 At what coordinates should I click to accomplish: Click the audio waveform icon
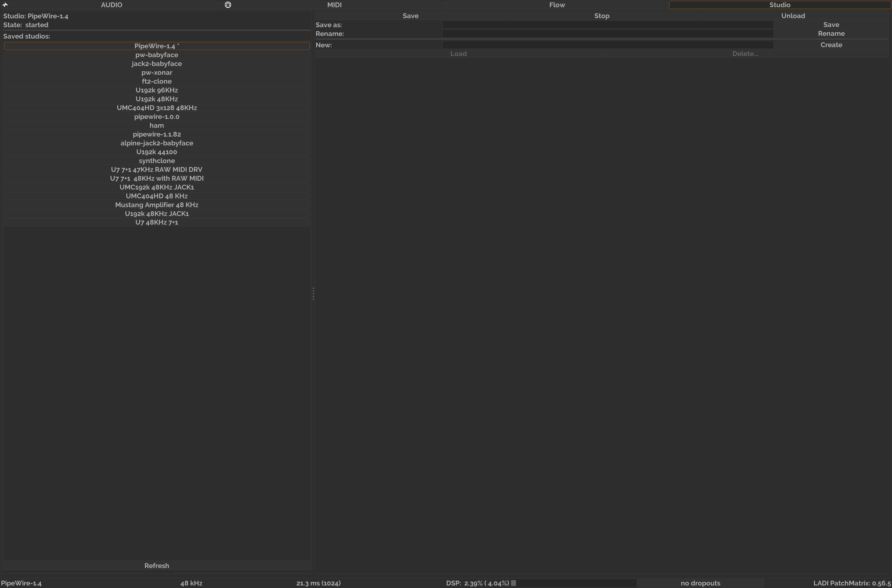(5, 5)
